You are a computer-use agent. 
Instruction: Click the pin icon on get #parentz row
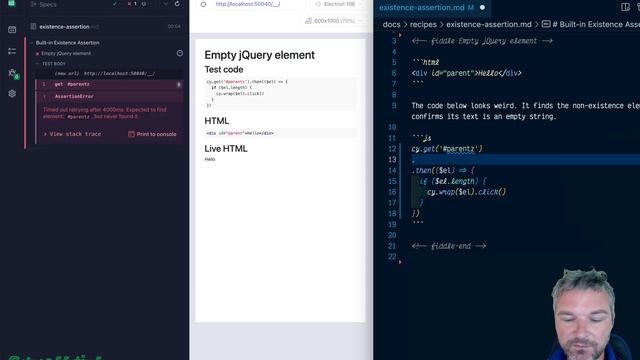point(179,84)
